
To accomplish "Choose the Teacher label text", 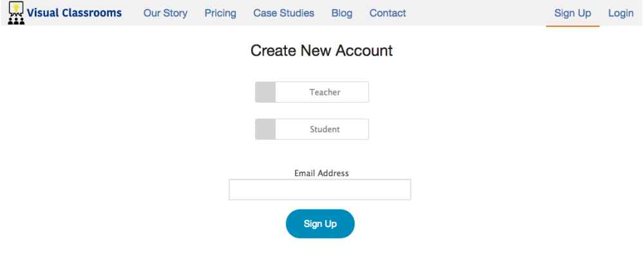I will [x=325, y=92].
